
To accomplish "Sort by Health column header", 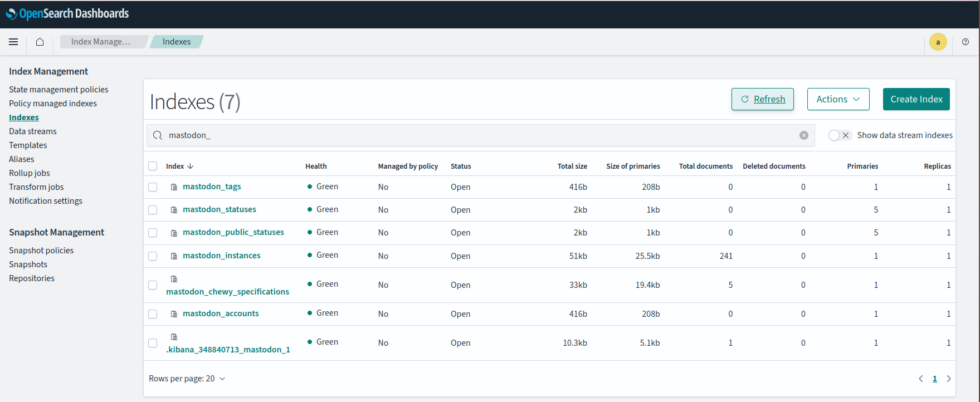I will coord(316,166).
